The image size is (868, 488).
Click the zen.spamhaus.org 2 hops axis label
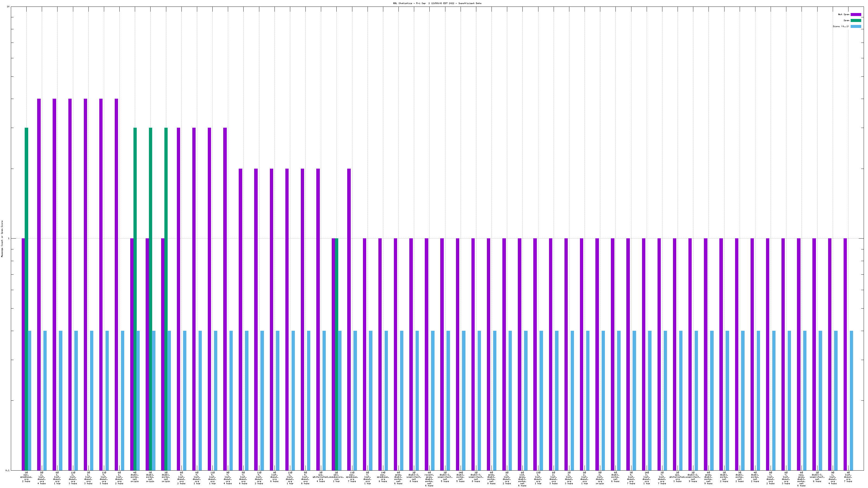pyautogui.click(x=26, y=477)
